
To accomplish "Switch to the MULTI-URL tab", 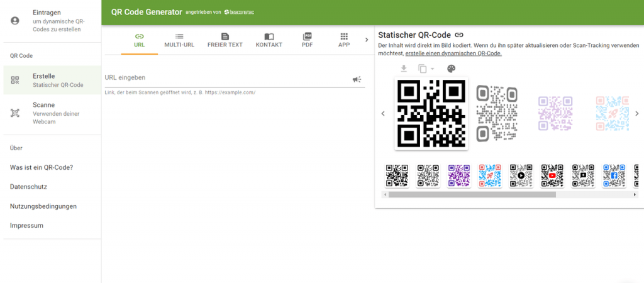I will click(179, 40).
